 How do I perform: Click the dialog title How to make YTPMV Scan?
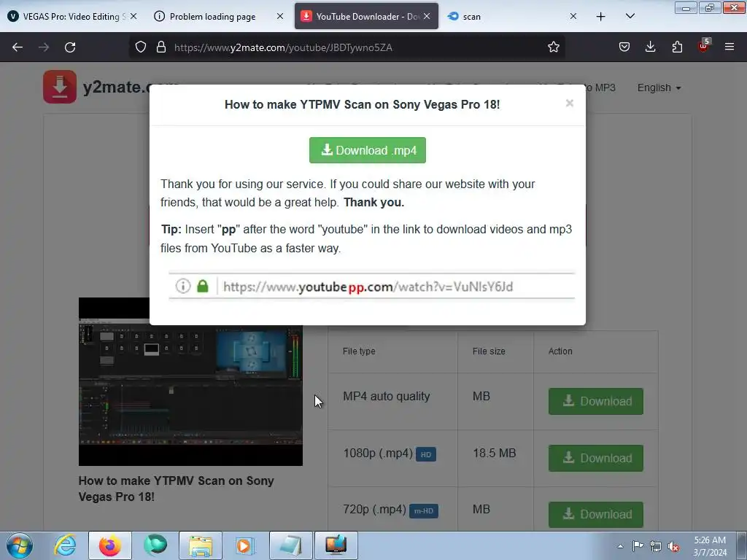click(362, 104)
